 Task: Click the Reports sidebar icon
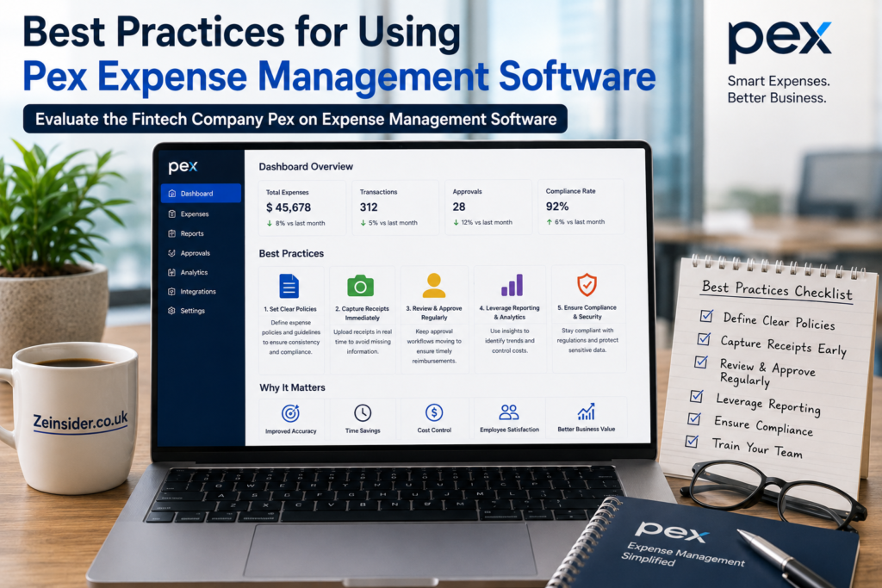pos(172,233)
